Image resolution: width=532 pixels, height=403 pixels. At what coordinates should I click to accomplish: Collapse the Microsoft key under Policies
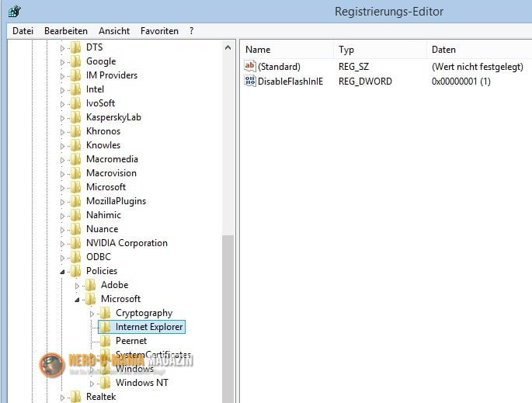(77, 300)
